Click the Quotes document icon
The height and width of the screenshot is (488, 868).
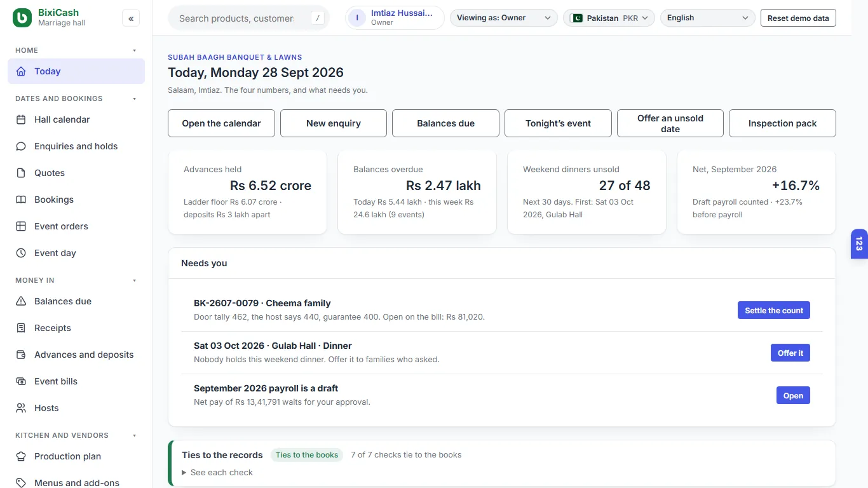[21, 173]
